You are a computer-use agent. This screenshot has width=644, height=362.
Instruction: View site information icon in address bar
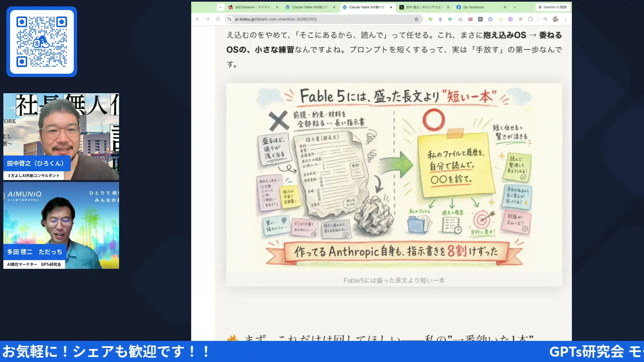tap(229, 19)
